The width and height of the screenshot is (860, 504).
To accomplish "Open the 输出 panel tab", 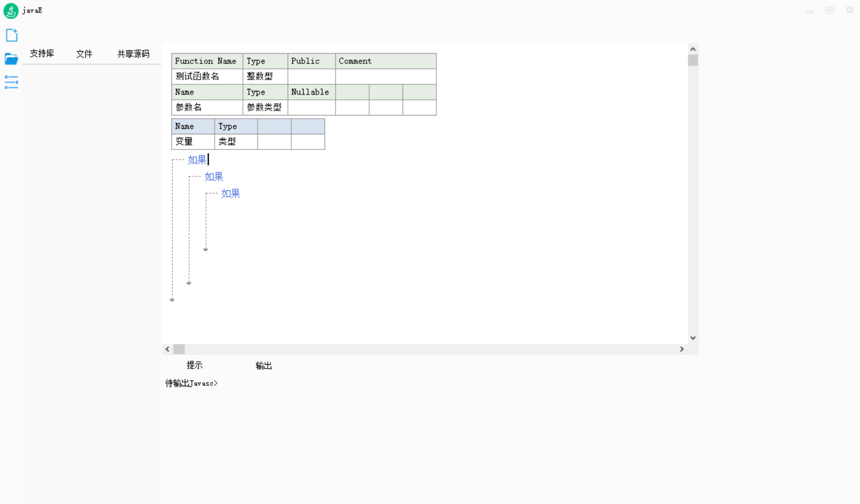I will point(263,365).
